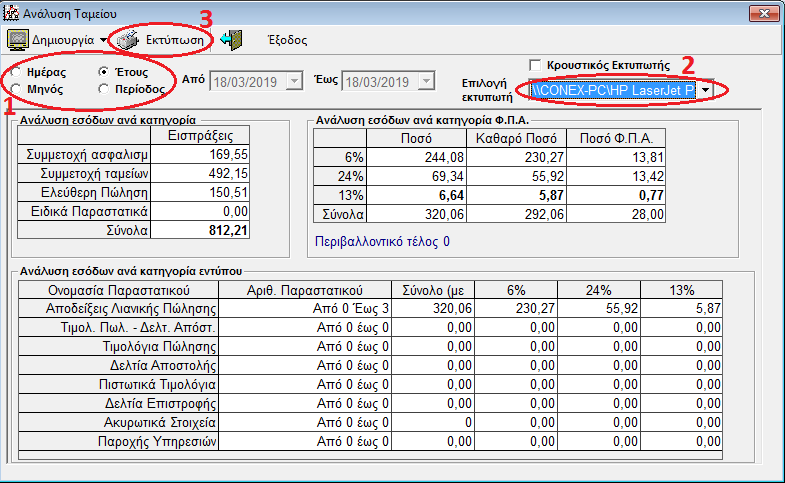Click the Δημιουργία text button

click(x=63, y=40)
